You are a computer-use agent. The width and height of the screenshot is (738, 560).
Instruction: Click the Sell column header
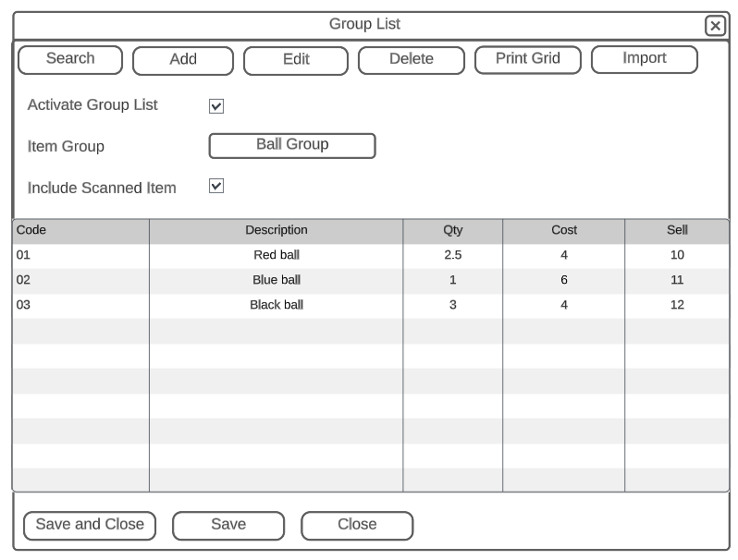tap(676, 230)
